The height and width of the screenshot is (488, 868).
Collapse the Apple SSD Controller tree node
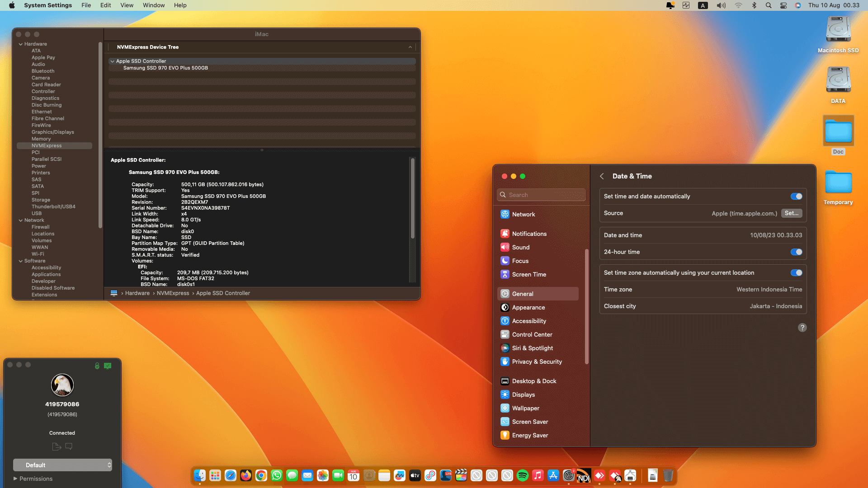tap(112, 61)
